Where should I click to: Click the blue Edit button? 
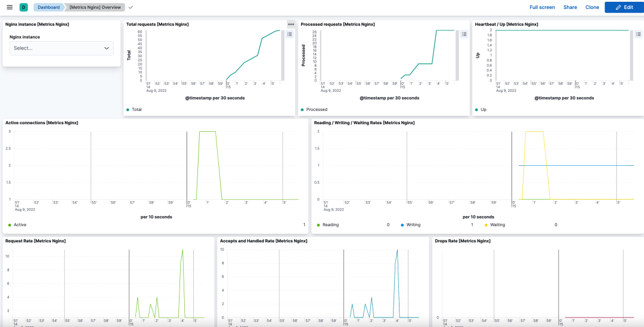pyautogui.click(x=624, y=7)
